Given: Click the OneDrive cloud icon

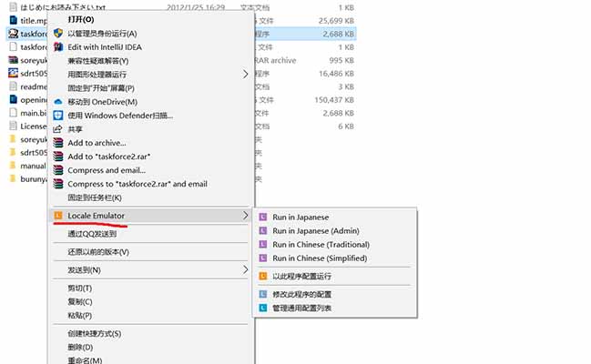Looking at the screenshot, I should pos(58,102).
